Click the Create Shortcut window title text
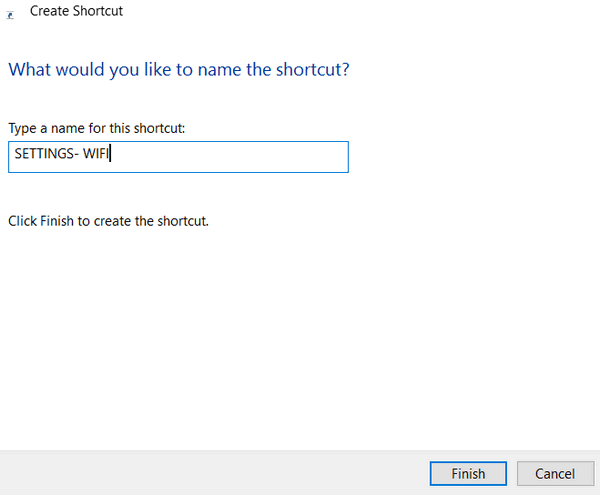The width and height of the screenshot is (600, 495). click(76, 11)
